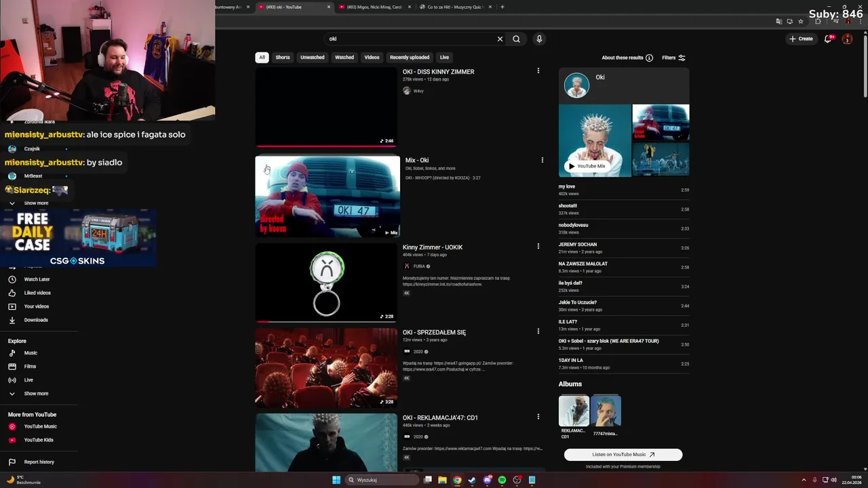868x488 pixels.
Task: Play the song 1DAY IN LA
Action: point(624,363)
